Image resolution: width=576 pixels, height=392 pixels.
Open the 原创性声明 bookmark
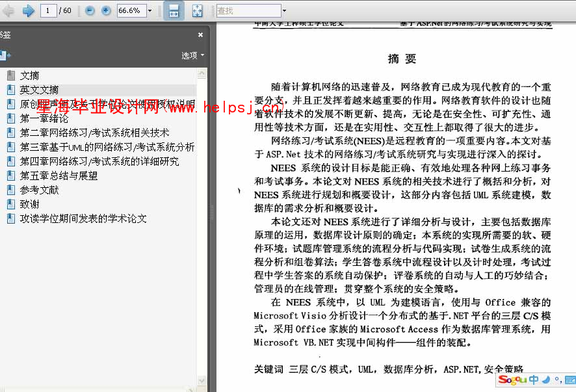click(107, 104)
